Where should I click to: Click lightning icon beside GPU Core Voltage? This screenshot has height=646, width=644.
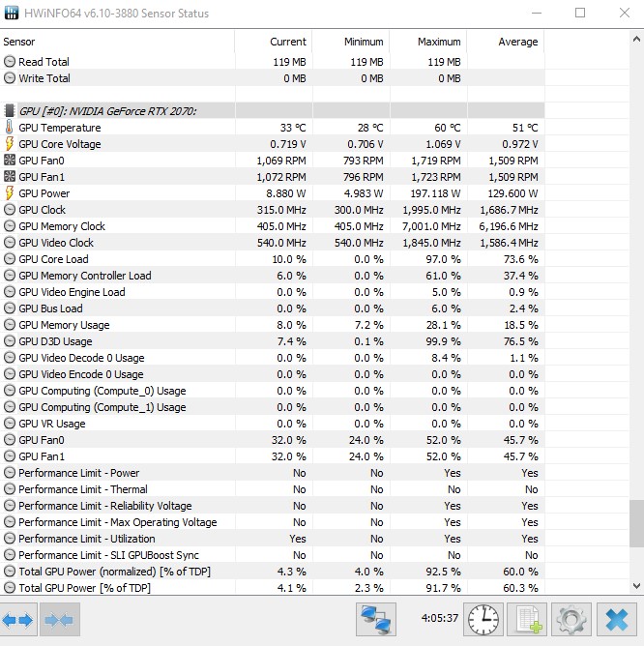pyautogui.click(x=9, y=144)
